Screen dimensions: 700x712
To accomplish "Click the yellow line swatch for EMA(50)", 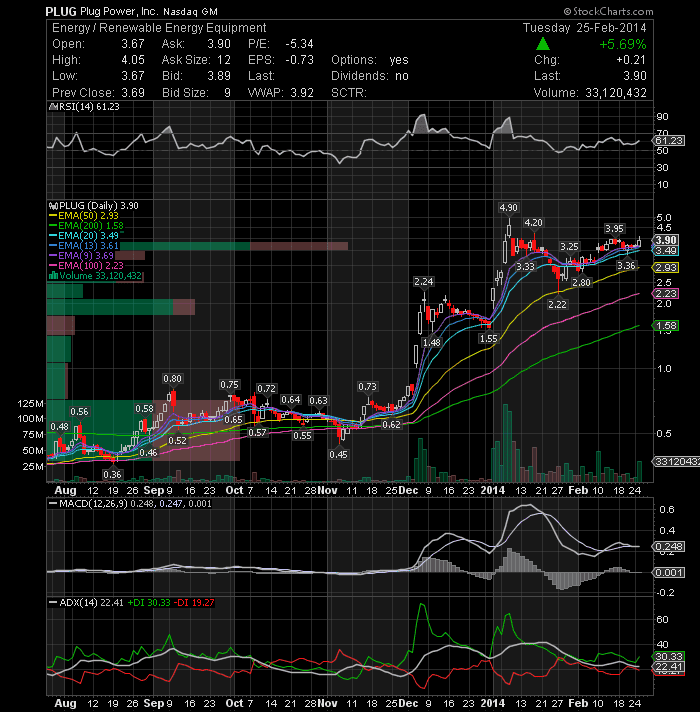I will pos(53,216).
